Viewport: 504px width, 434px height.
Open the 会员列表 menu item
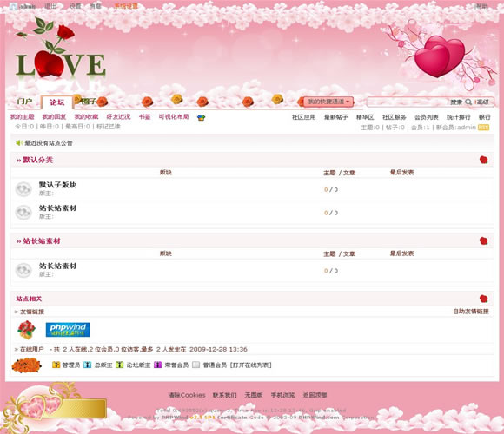pos(426,117)
